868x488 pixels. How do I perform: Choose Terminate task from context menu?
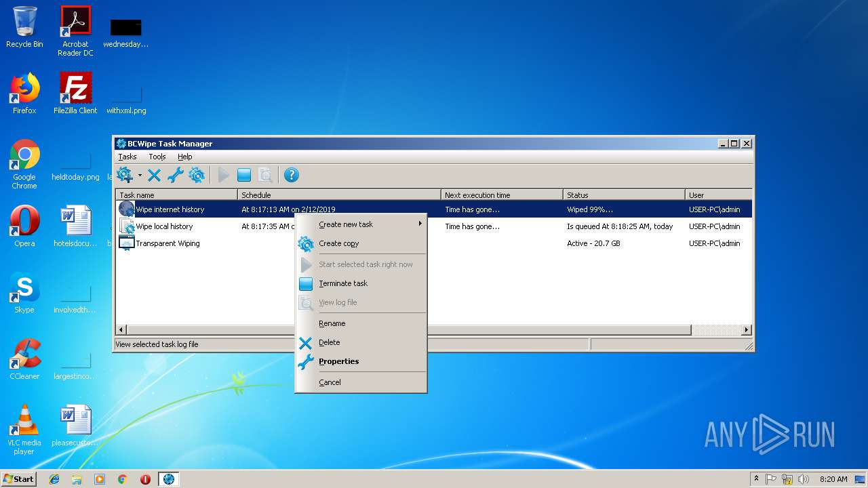361,283
